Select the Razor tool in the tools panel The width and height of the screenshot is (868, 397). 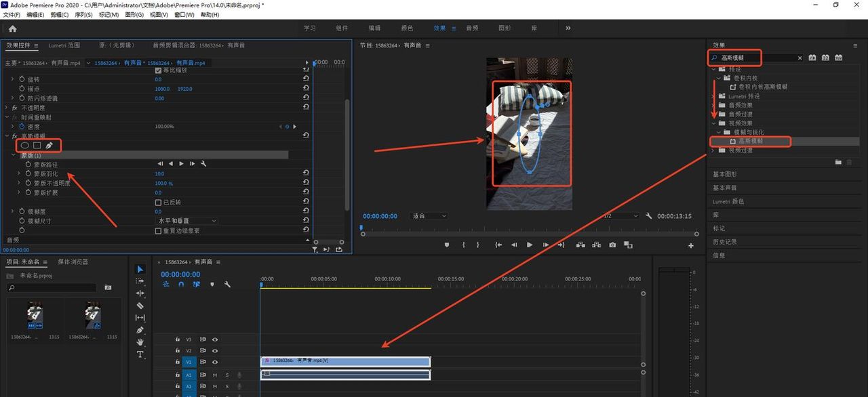point(140,306)
